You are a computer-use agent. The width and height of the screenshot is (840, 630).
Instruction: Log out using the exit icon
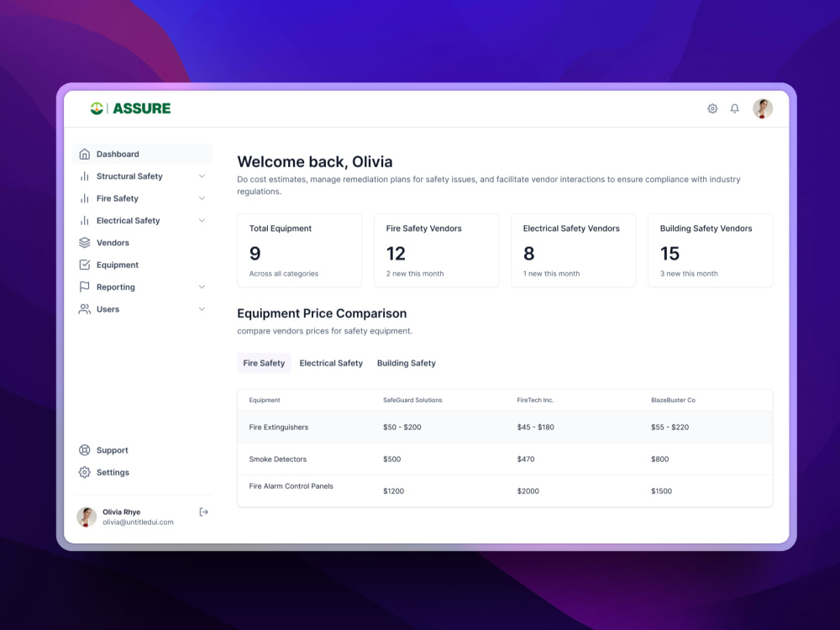coord(203,512)
